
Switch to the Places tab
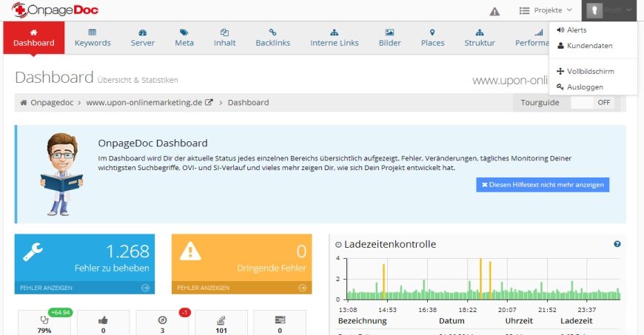pyautogui.click(x=432, y=38)
